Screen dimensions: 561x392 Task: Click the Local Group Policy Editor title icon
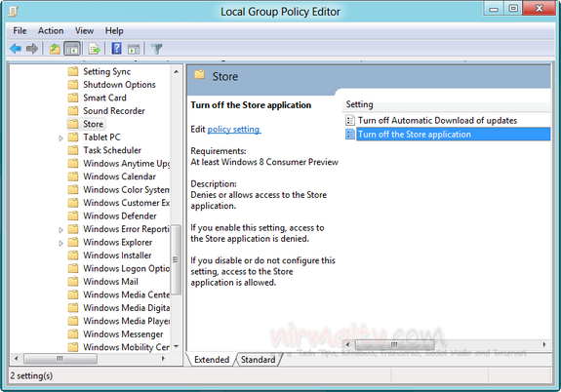point(14,12)
